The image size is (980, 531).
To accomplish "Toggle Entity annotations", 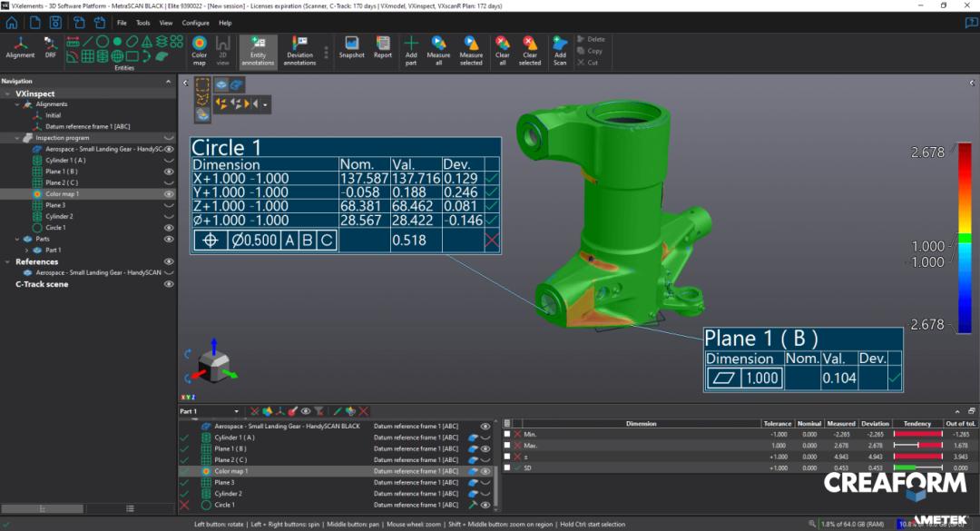I will [x=258, y=51].
